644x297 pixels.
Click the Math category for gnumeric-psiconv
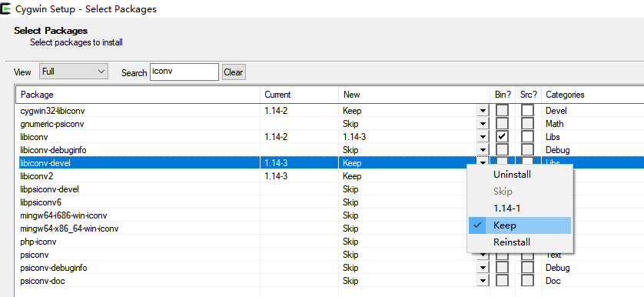[555, 124]
